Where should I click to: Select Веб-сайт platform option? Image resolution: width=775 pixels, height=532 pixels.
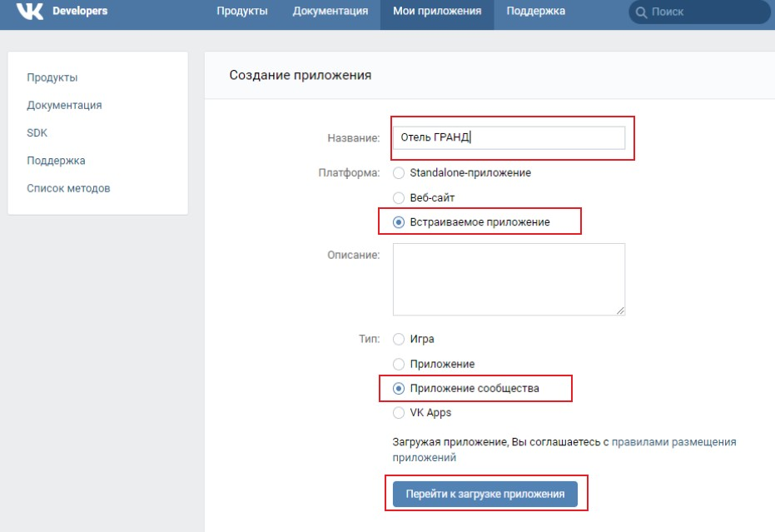399,198
